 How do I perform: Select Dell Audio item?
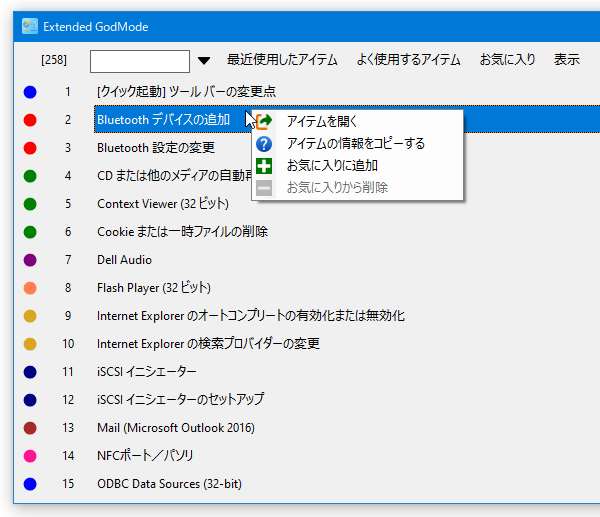click(x=124, y=260)
